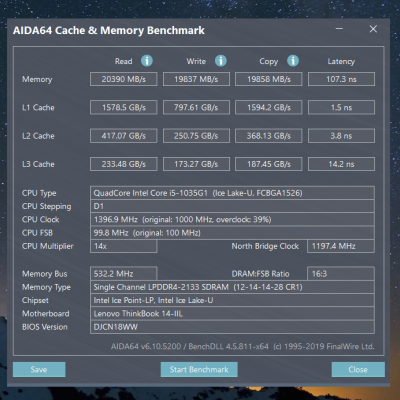Open the Write benchmark info icon
This screenshot has width=400, height=400.
point(221,61)
